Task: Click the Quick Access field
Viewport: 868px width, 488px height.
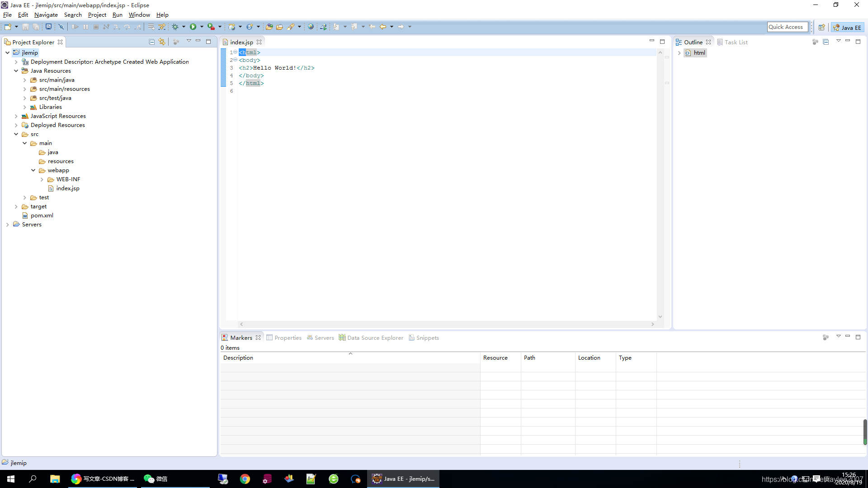Action: pyautogui.click(x=787, y=27)
